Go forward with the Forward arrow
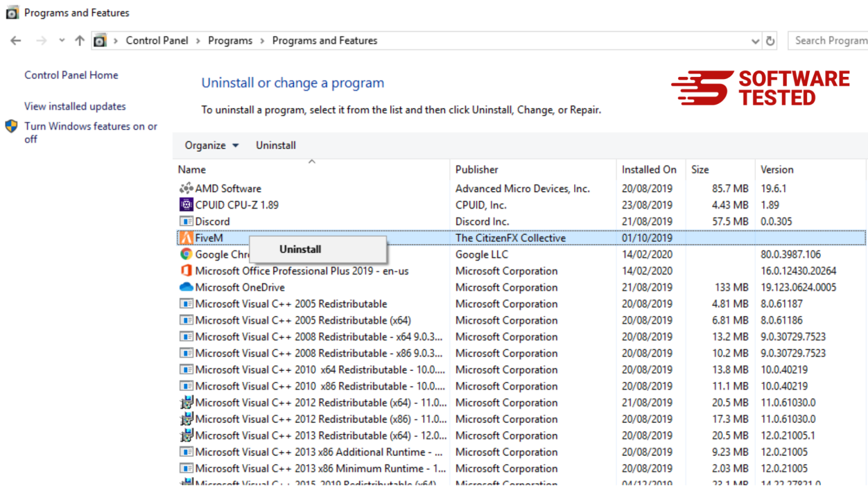 click(41, 41)
